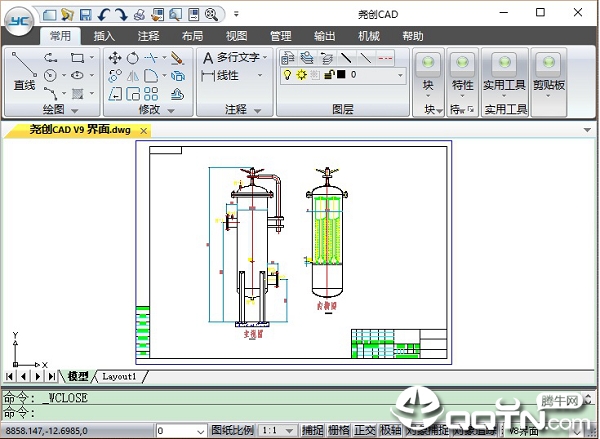Select the 直线 (Line) tool

click(x=24, y=72)
